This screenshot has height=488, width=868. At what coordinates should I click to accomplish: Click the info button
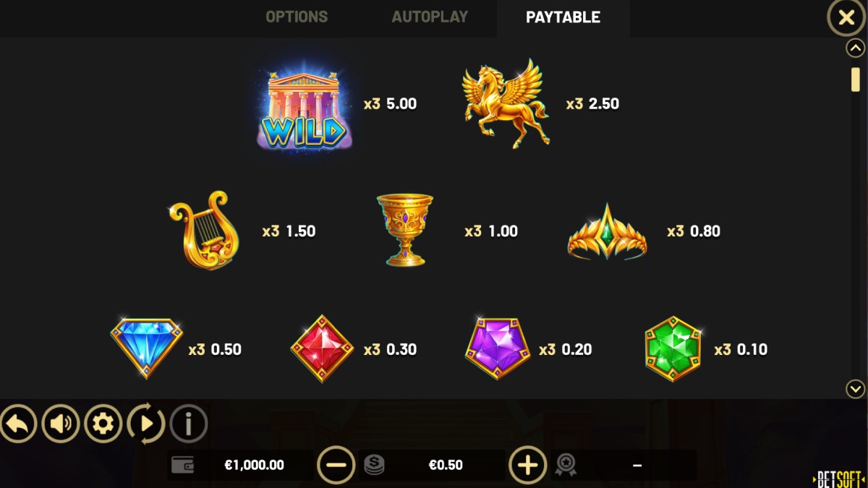[x=189, y=424]
